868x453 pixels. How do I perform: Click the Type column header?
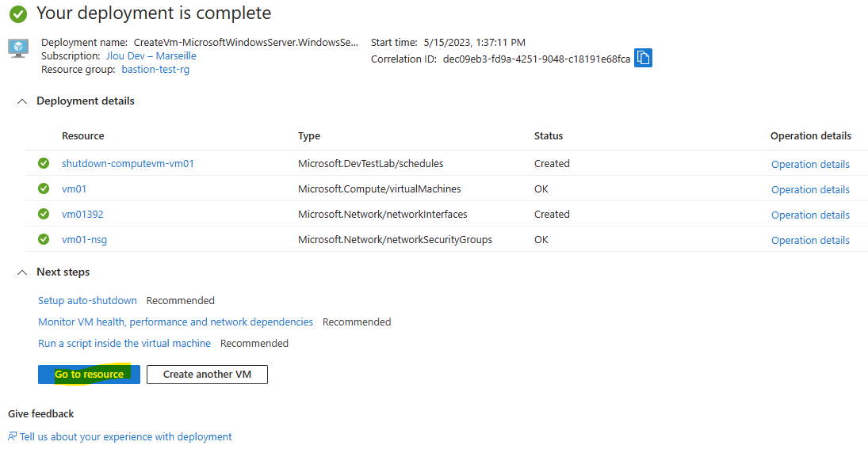tap(309, 136)
